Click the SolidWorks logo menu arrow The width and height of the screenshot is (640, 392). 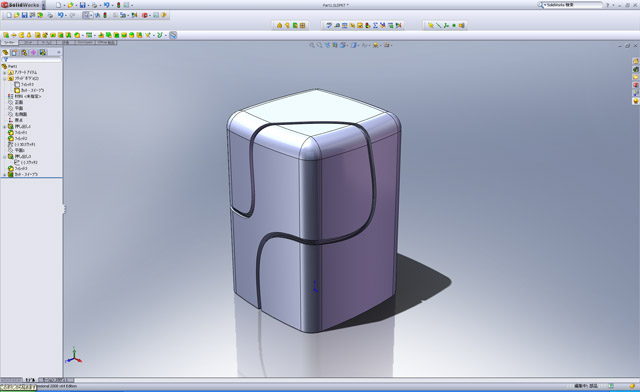[x=44, y=5]
